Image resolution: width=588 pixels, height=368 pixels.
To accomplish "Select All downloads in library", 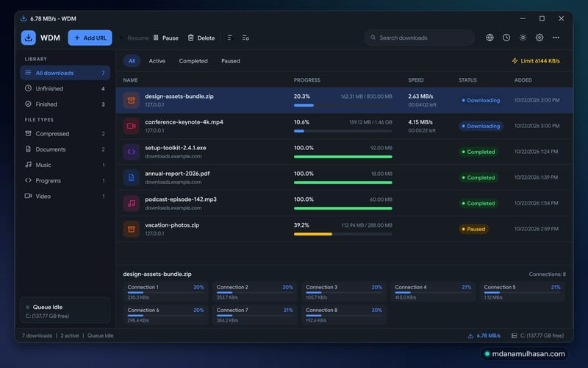I will 65,73.
